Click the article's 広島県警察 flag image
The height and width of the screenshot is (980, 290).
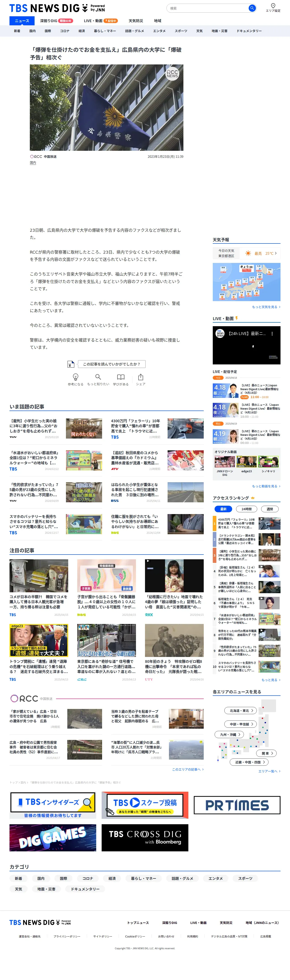point(106,107)
